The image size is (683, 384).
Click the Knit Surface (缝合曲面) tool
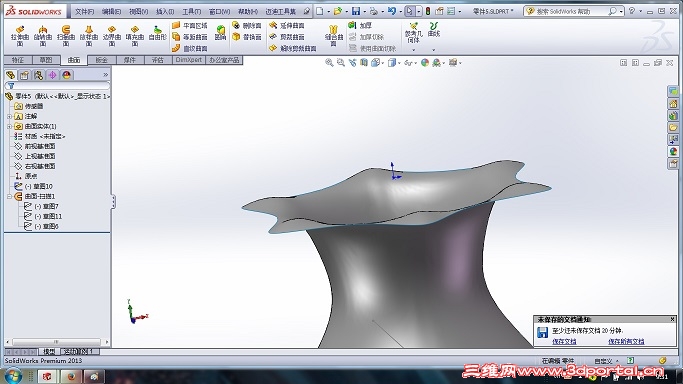coord(334,35)
